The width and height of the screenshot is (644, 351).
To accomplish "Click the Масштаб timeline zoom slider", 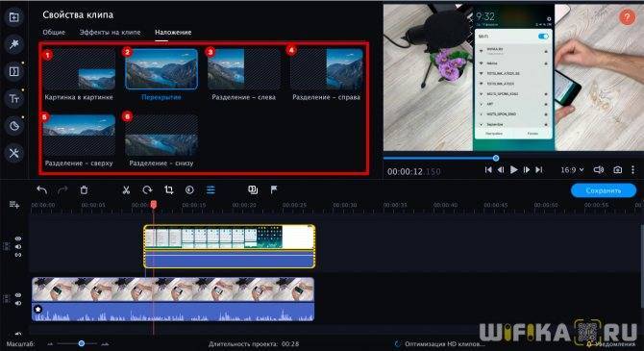I will click(x=77, y=343).
